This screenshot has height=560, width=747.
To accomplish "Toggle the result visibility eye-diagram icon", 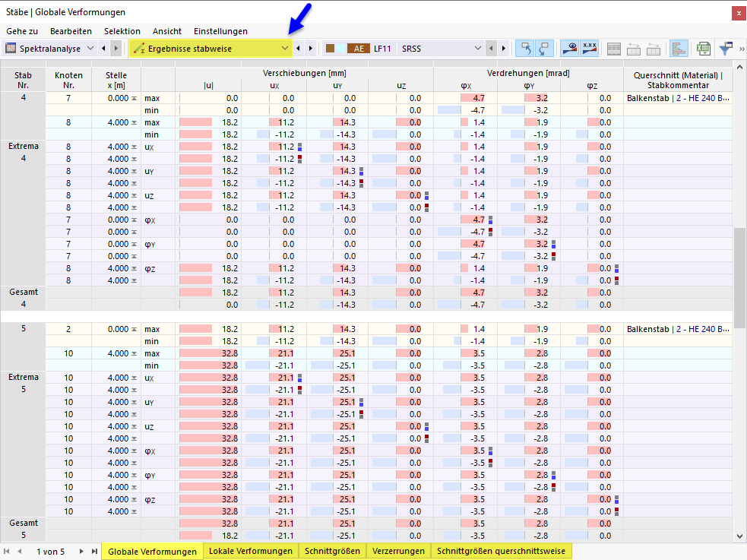I will [570, 49].
